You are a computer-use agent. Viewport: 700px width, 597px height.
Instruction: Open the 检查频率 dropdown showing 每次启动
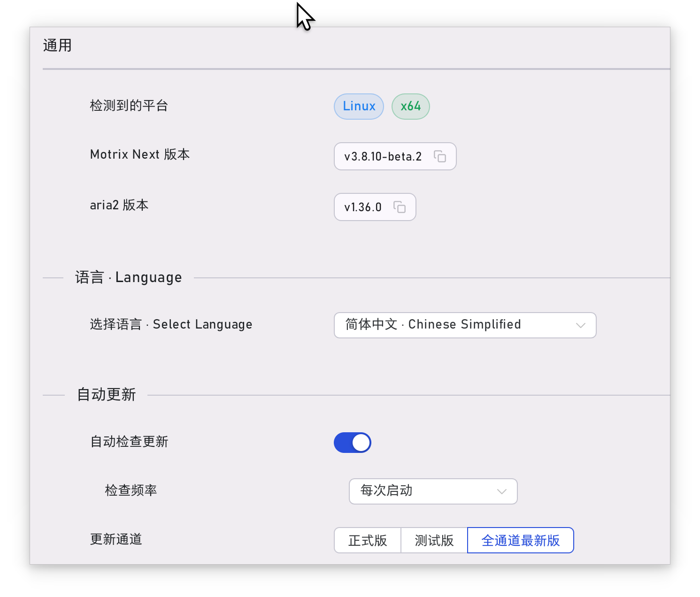433,491
